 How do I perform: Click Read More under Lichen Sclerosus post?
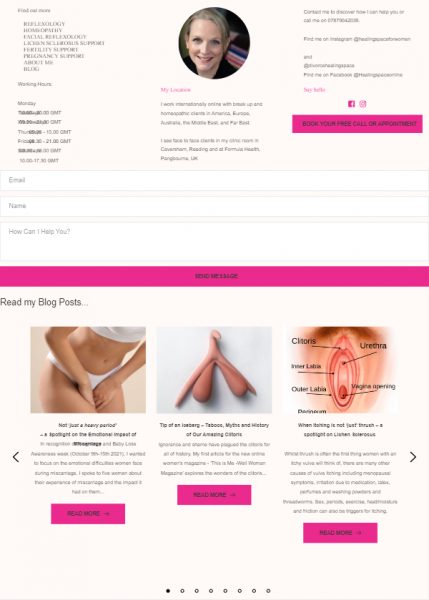pos(340,533)
